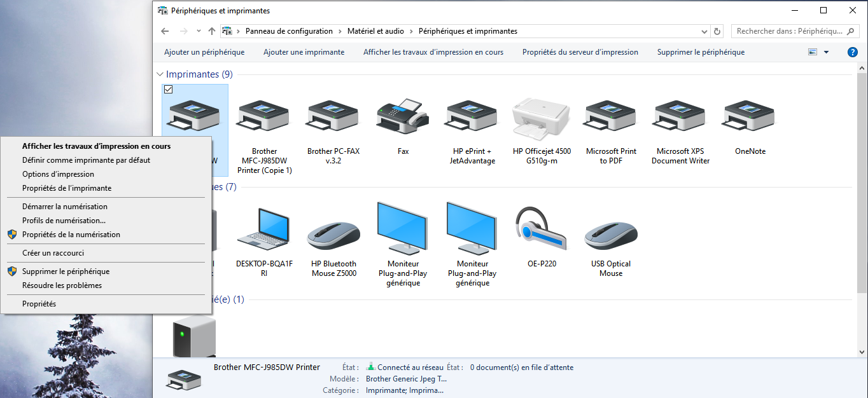The width and height of the screenshot is (868, 398).
Task: Open help with the blue question mark
Action: [x=853, y=52]
